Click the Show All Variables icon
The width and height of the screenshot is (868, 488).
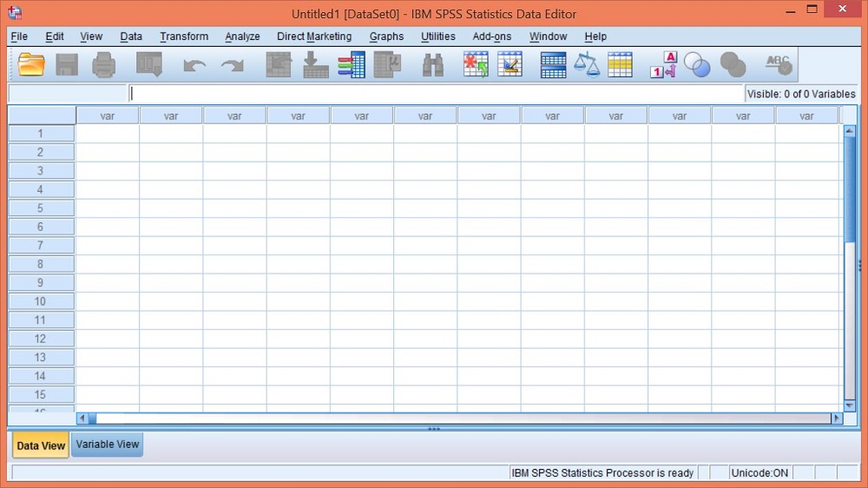pos(733,65)
